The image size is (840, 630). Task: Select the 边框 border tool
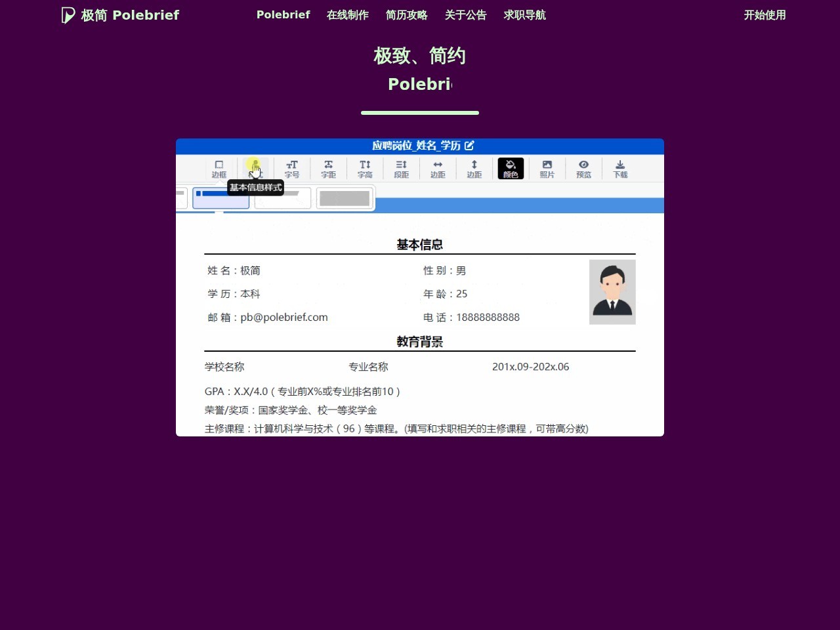[219, 169]
